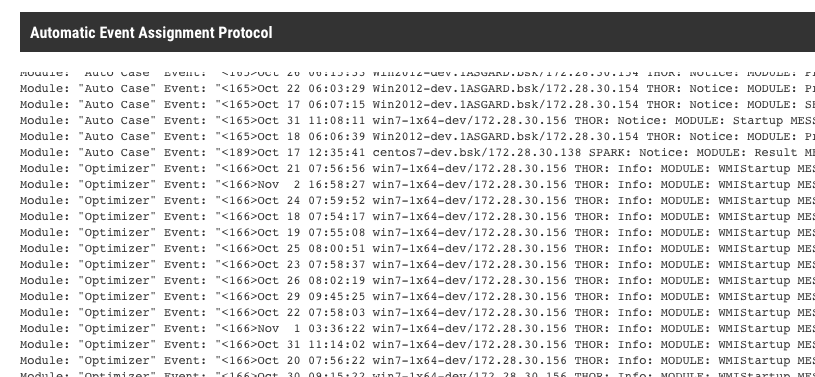The image size is (815, 377).
Task: Select the Optimizer entry at Nov 1 03:36:22
Action: pyautogui.click(x=417, y=329)
